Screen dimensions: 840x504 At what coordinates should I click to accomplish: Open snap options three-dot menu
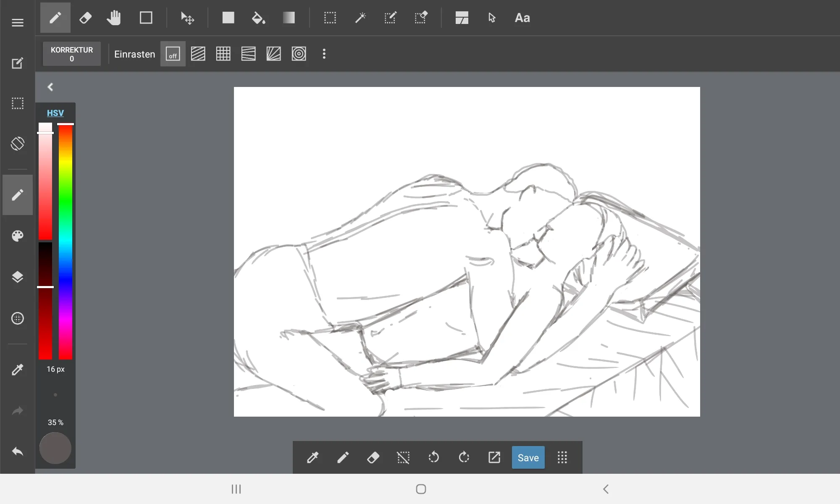(324, 54)
